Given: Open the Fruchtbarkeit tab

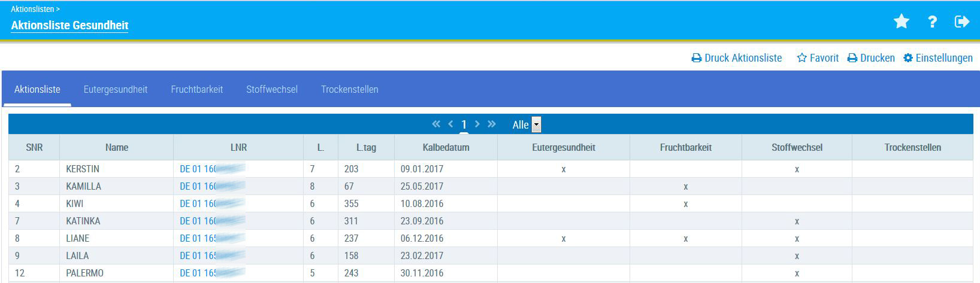Looking at the screenshot, I should coord(197,89).
